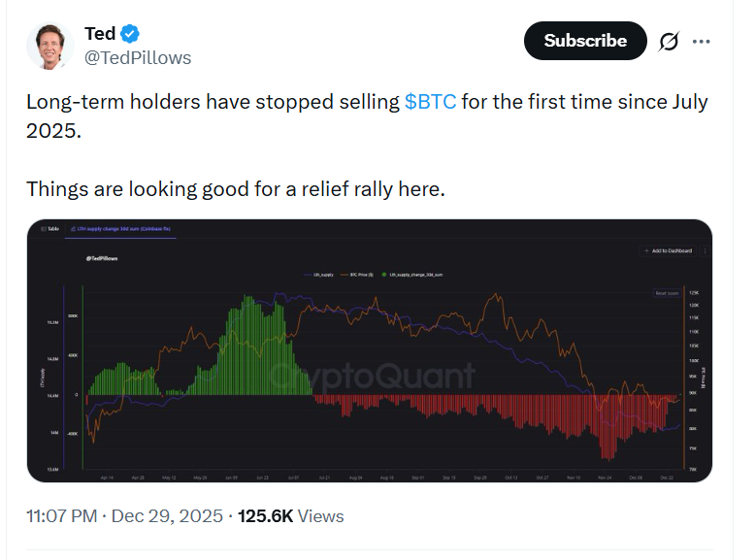
Task: Click the chart options dots beside Add to Dashboard
Action: (704, 250)
